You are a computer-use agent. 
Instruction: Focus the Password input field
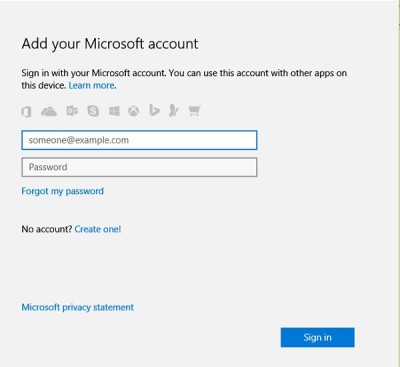click(x=139, y=167)
